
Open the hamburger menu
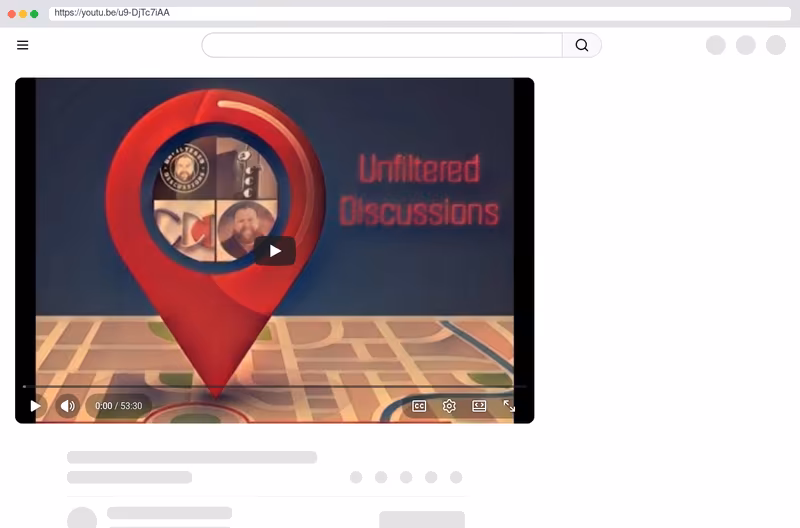point(22,45)
